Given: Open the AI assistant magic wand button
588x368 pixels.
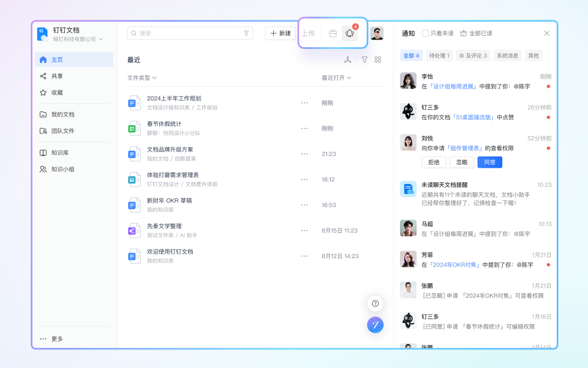Looking at the screenshot, I should pos(375,325).
